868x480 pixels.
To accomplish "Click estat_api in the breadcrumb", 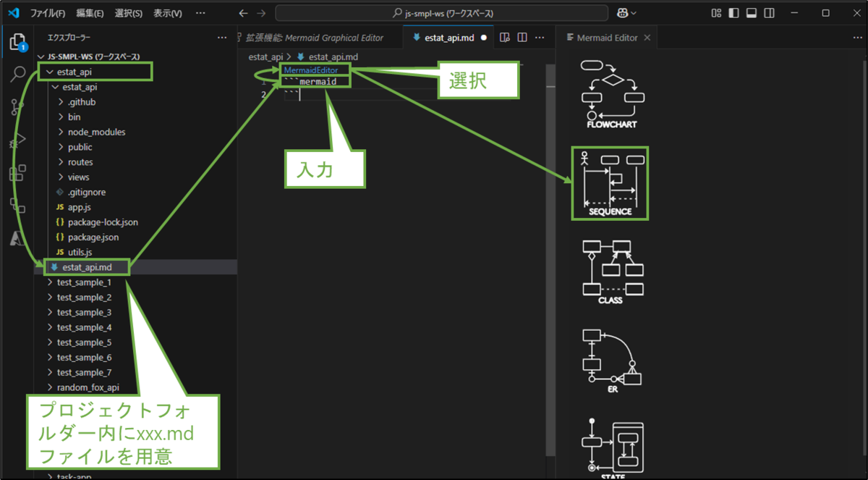I will tap(266, 56).
